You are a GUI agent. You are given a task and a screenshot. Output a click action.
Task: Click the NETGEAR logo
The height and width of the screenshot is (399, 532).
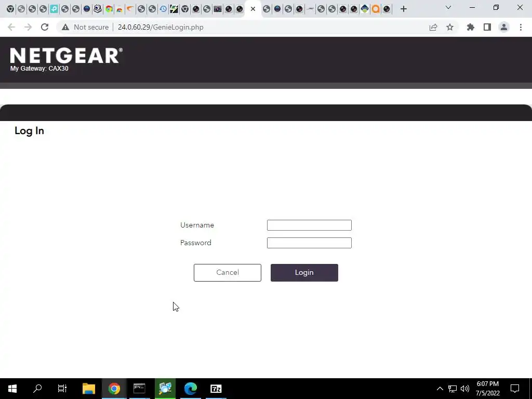pyautogui.click(x=66, y=55)
